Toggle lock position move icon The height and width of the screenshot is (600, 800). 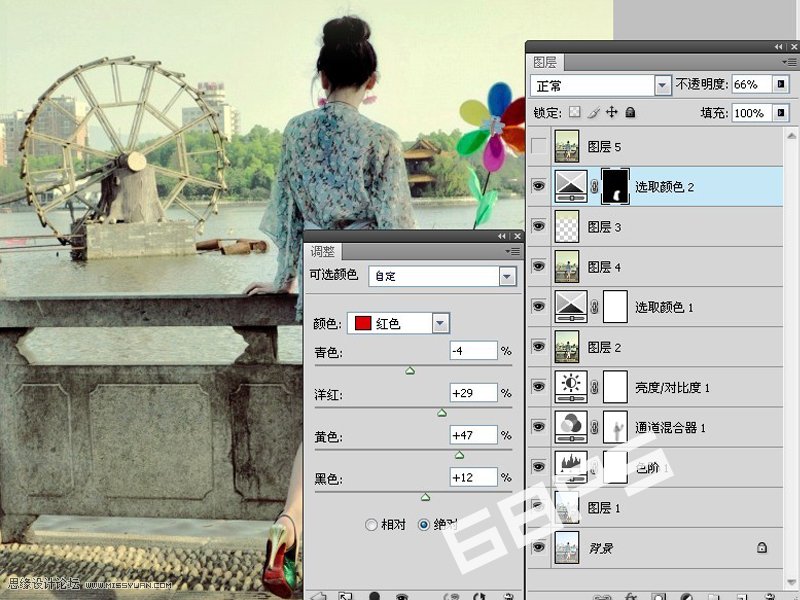(x=611, y=112)
